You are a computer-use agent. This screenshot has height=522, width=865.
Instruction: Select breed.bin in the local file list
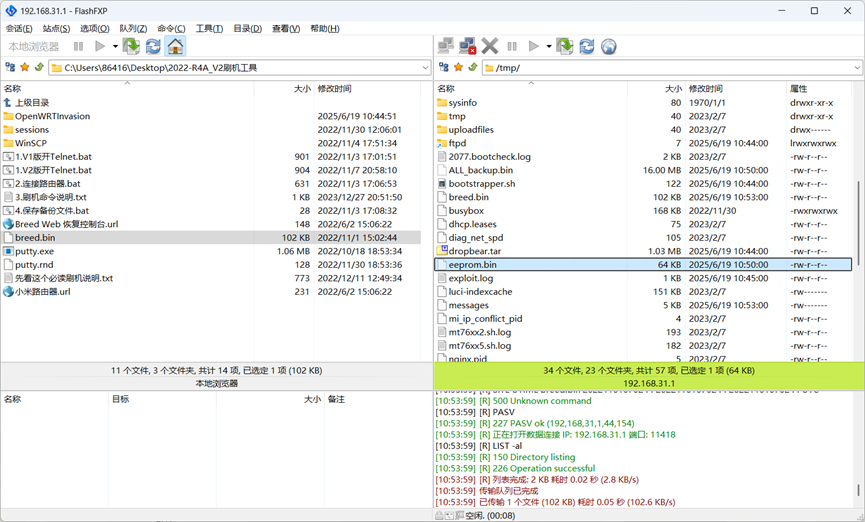coord(35,238)
